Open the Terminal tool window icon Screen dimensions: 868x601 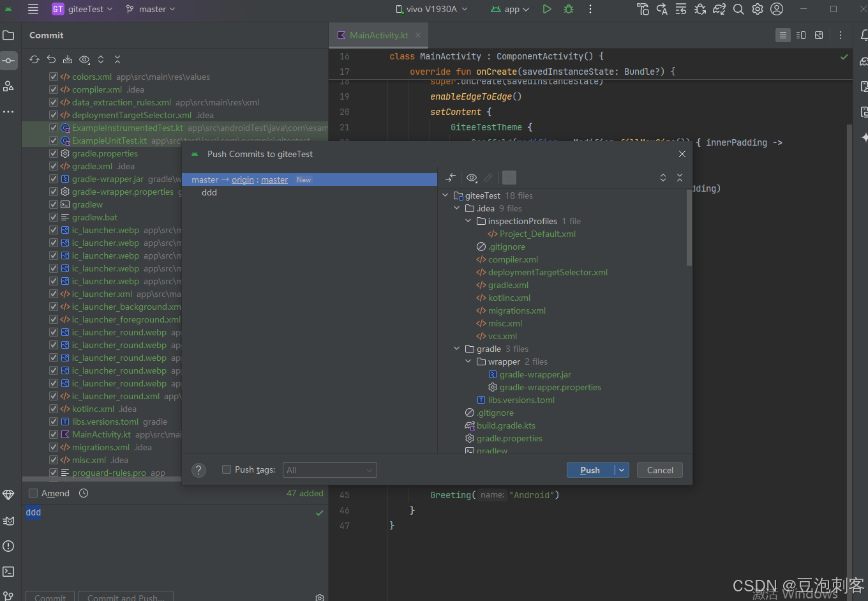[x=8, y=572]
